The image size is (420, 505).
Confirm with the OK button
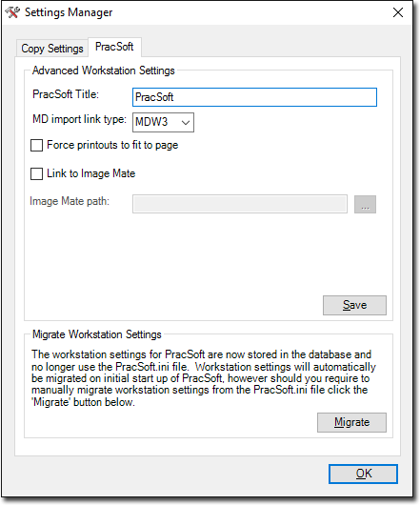(x=364, y=474)
